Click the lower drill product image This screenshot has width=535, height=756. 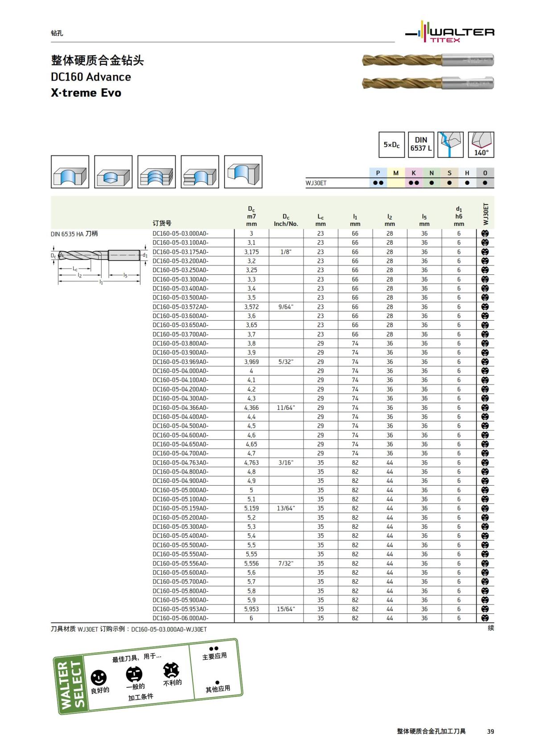(x=428, y=82)
